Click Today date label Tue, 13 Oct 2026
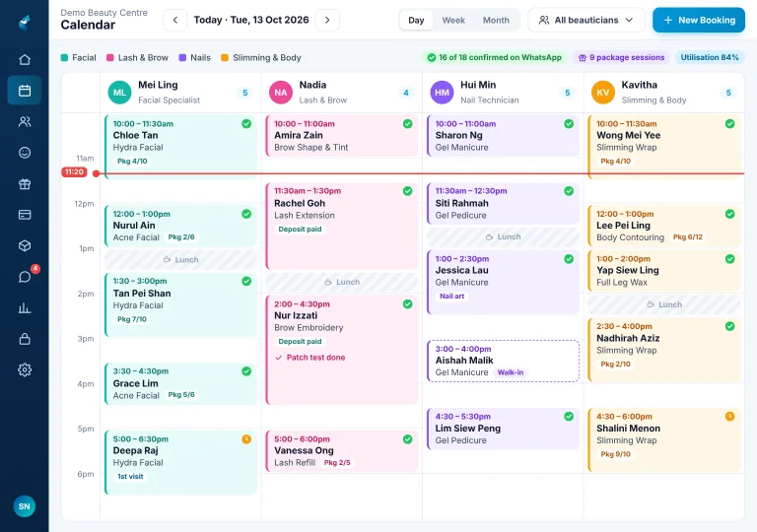Screen dimensions: 757x532 coord(251,20)
